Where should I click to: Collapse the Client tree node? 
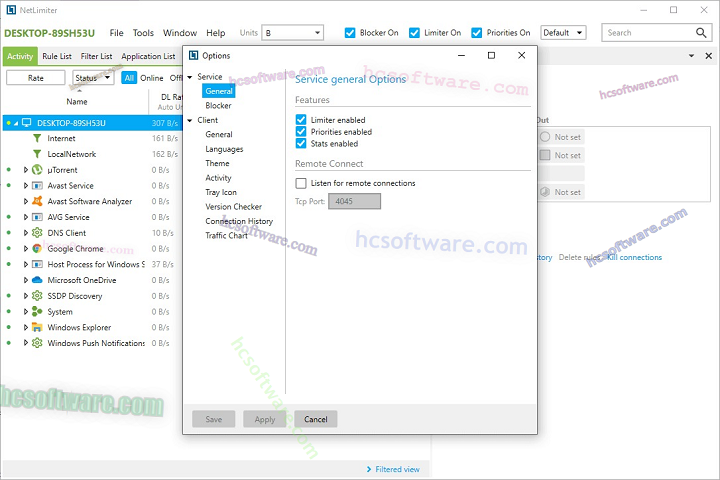190,120
